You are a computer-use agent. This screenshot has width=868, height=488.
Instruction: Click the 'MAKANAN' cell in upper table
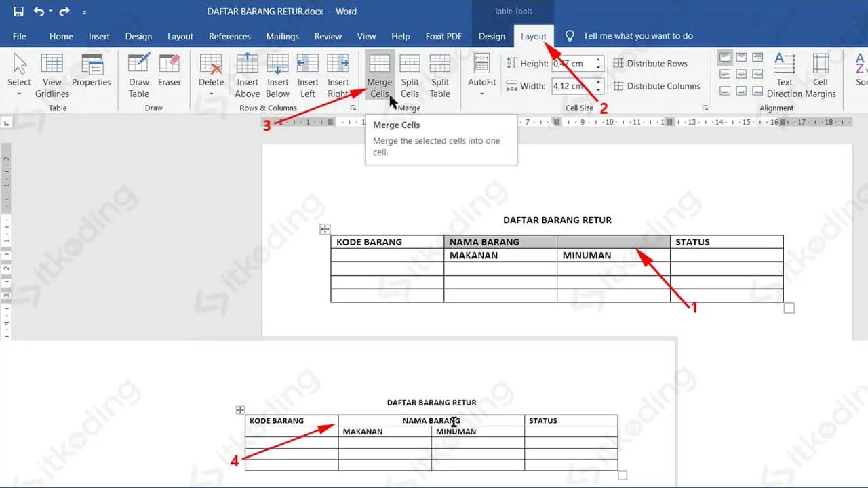click(x=500, y=256)
